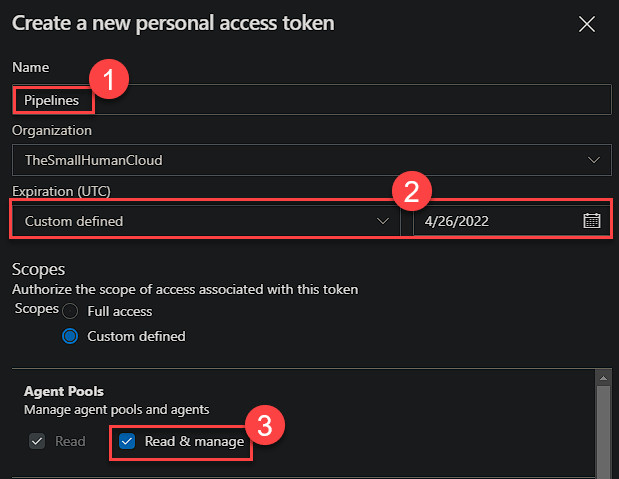Toggle the Read & manage checkbox

point(127,441)
